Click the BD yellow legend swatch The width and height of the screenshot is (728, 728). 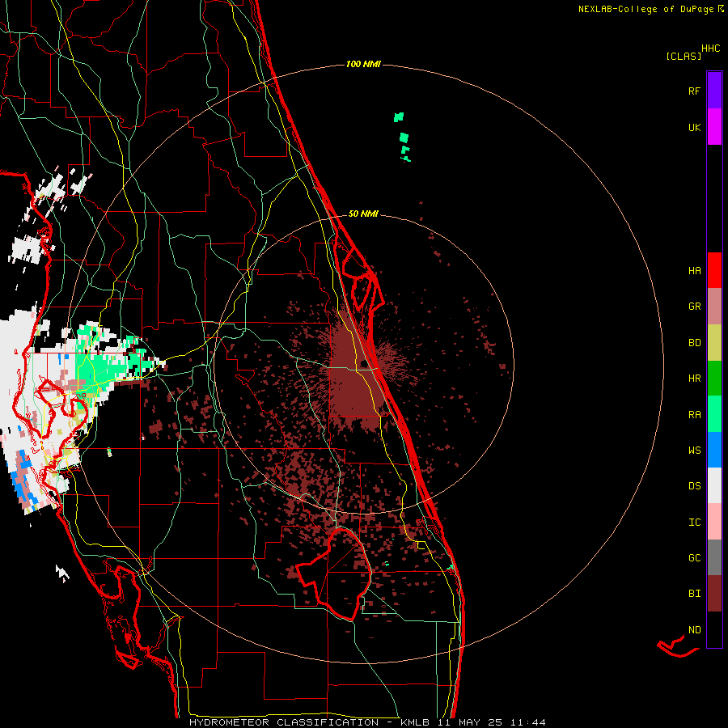tap(714, 343)
